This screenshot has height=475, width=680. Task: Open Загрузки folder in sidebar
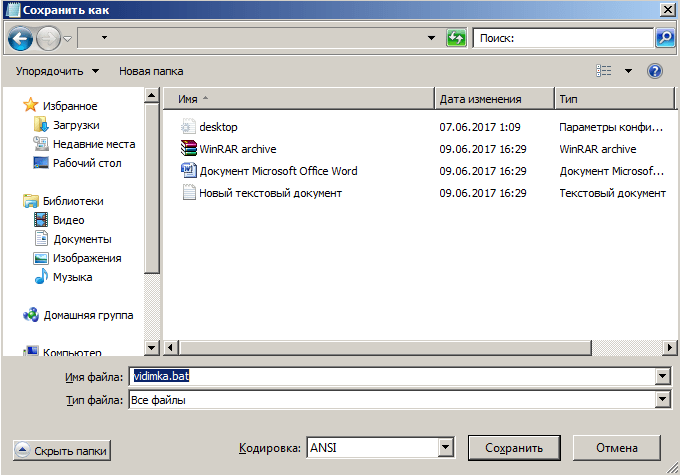tap(76, 125)
